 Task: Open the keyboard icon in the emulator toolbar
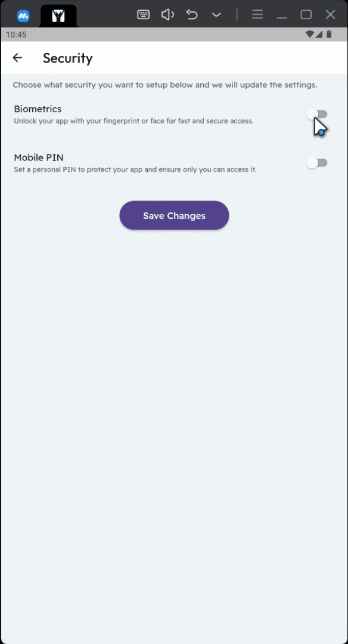pyautogui.click(x=143, y=15)
